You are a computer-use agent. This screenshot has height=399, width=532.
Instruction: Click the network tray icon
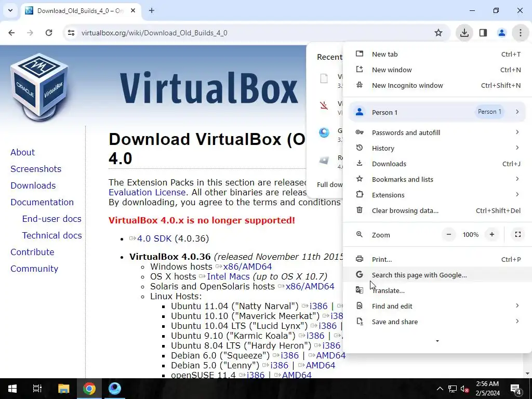[x=453, y=389]
